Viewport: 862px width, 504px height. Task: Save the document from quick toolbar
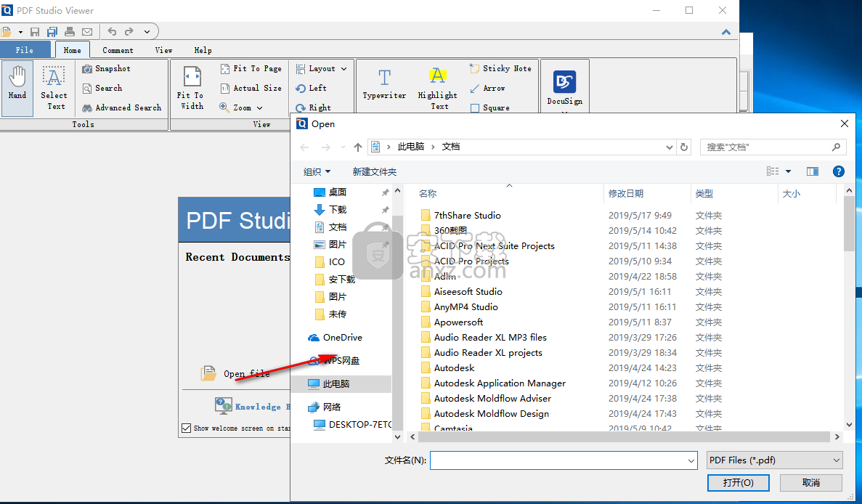[x=35, y=32]
